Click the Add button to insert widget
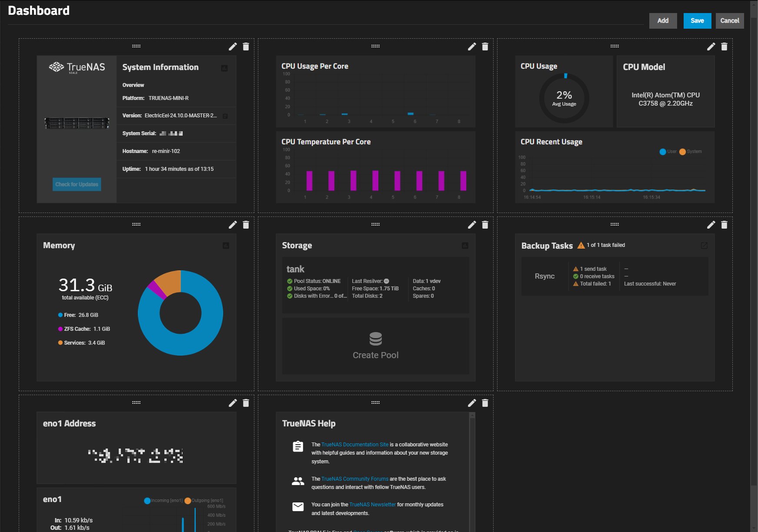This screenshot has height=532, width=758. point(663,20)
